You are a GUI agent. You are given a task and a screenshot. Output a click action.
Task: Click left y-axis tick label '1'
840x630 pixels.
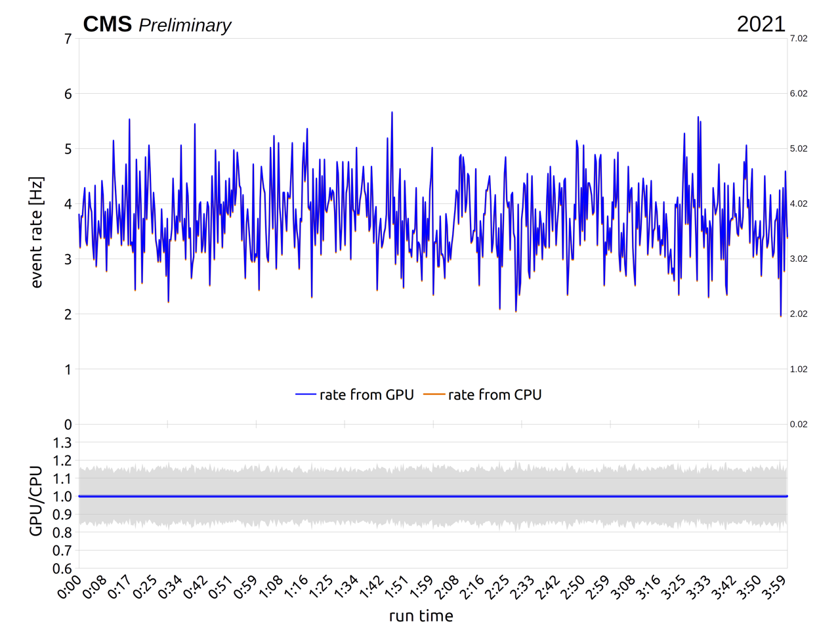[68, 369]
